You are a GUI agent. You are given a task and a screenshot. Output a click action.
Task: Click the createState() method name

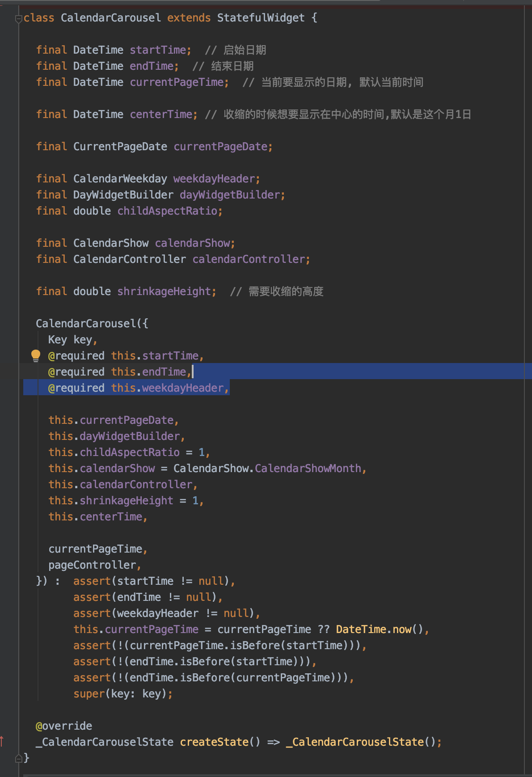pos(214,742)
